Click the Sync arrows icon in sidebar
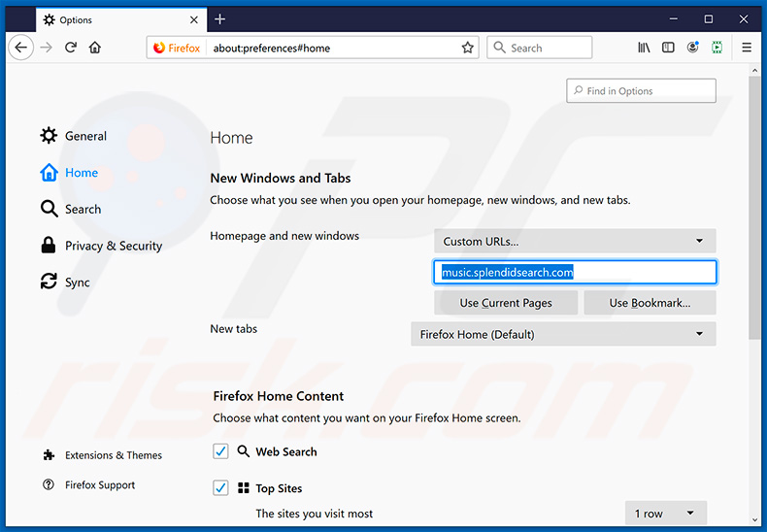Image resolution: width=767 pixels, height=532 pixels. [x=49, y=282]
